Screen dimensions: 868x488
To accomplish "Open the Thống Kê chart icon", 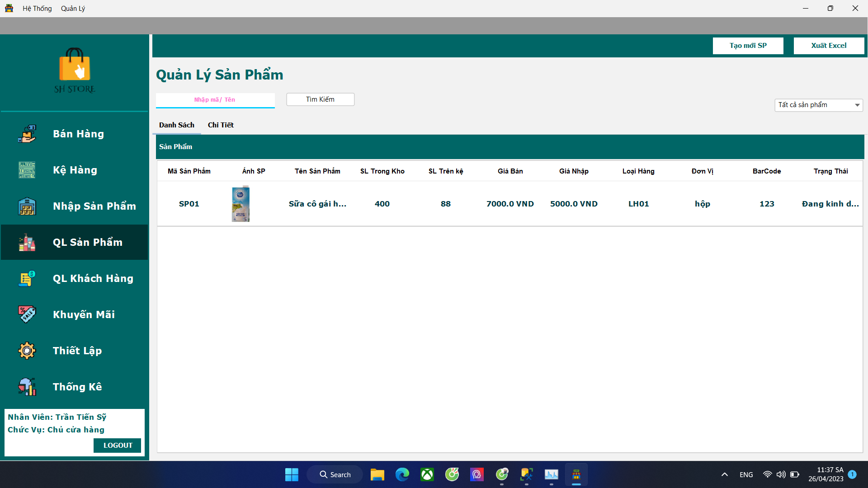I will 27,387.
